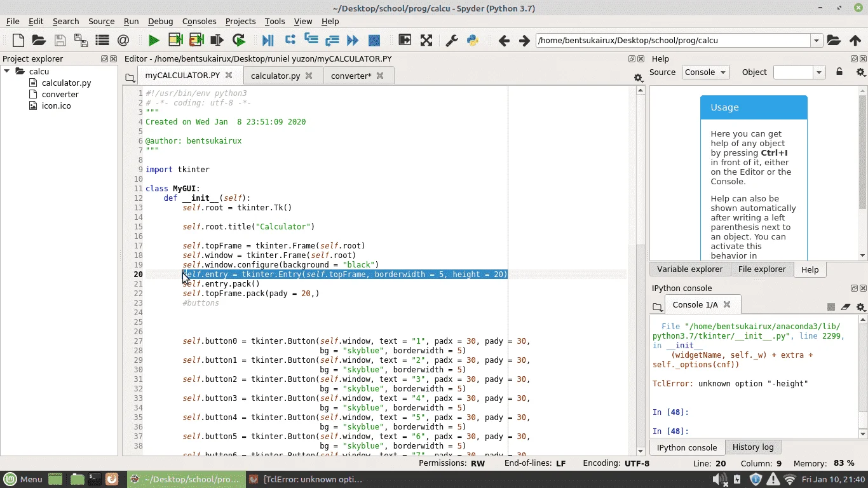
Task: Select converter file in Project explorer
Action: (60, 94)
